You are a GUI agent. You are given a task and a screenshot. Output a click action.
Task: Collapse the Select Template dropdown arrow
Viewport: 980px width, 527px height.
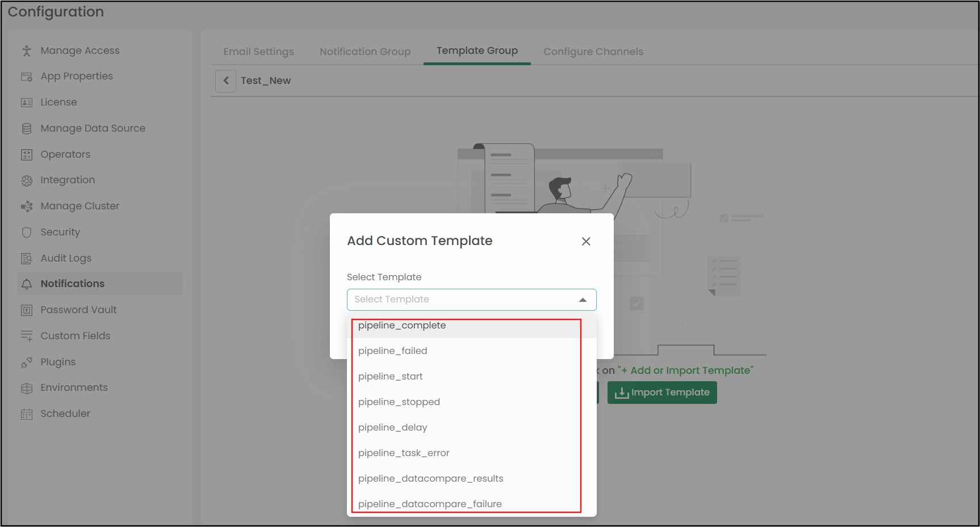[583, 300]
